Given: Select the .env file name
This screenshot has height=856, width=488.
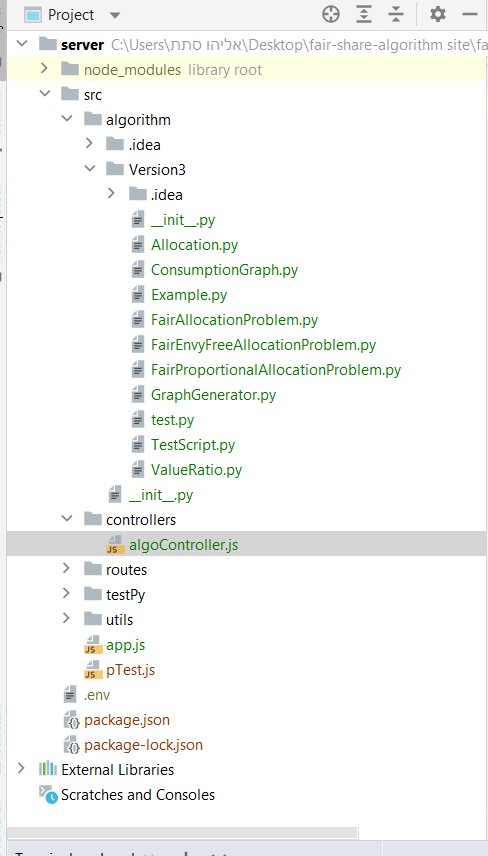Looking at the screenshot, I should pyautogui.click(x=97, y=695).
